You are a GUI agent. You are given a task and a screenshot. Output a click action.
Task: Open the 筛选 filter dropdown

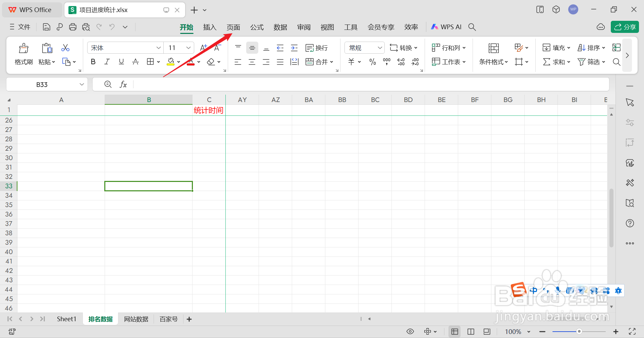tap(591, 62)
